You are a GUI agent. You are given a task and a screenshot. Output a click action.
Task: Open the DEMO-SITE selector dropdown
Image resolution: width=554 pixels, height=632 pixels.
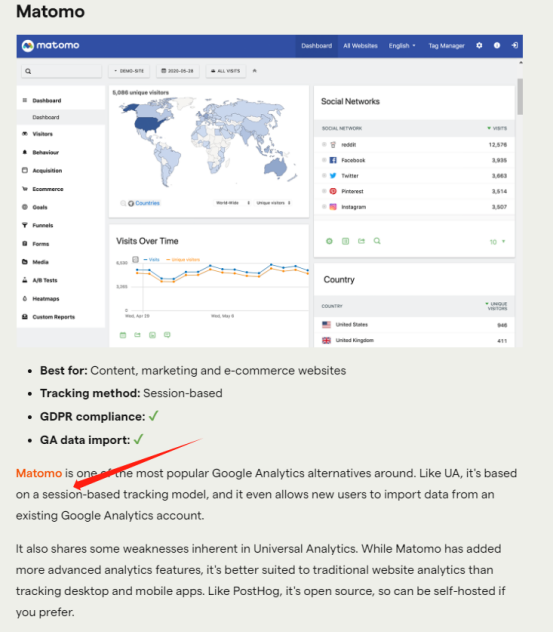pos(129,71)
